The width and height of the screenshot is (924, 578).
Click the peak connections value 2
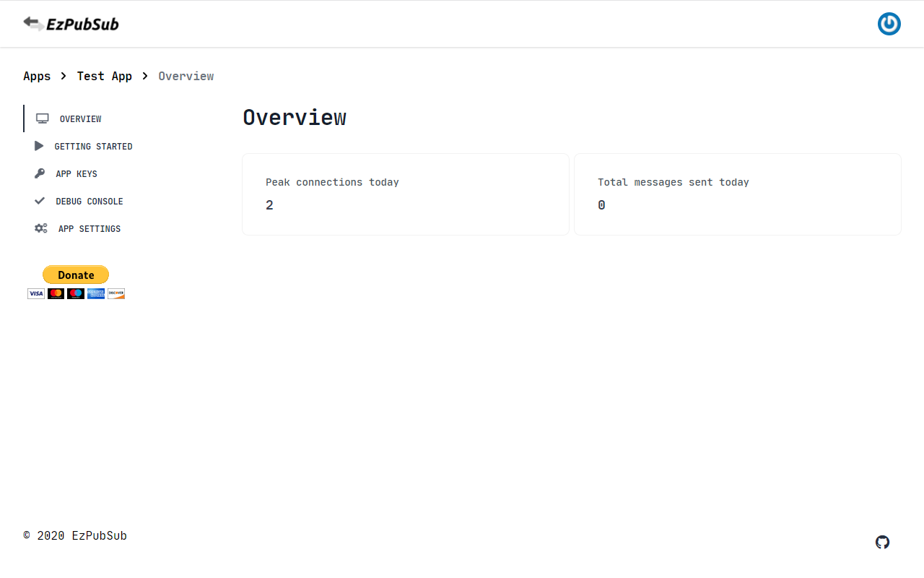[x=269, y=205]
